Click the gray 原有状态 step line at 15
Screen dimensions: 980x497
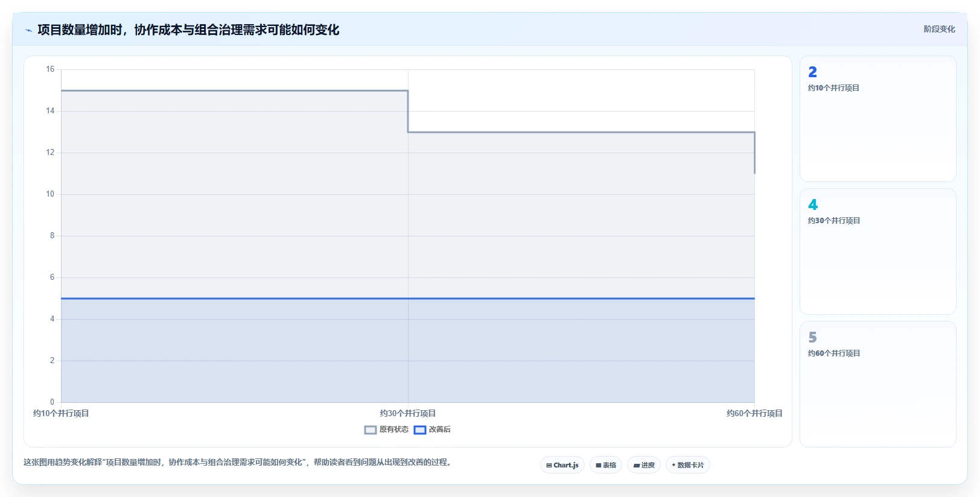(234, 90)
